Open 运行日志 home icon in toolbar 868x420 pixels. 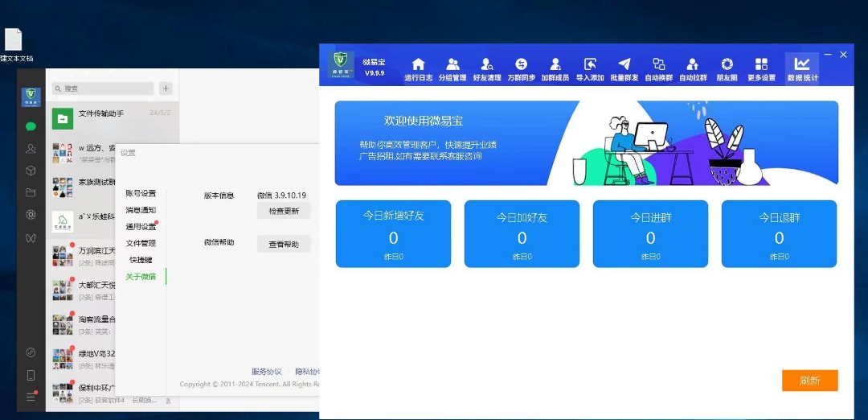(418, 68)
